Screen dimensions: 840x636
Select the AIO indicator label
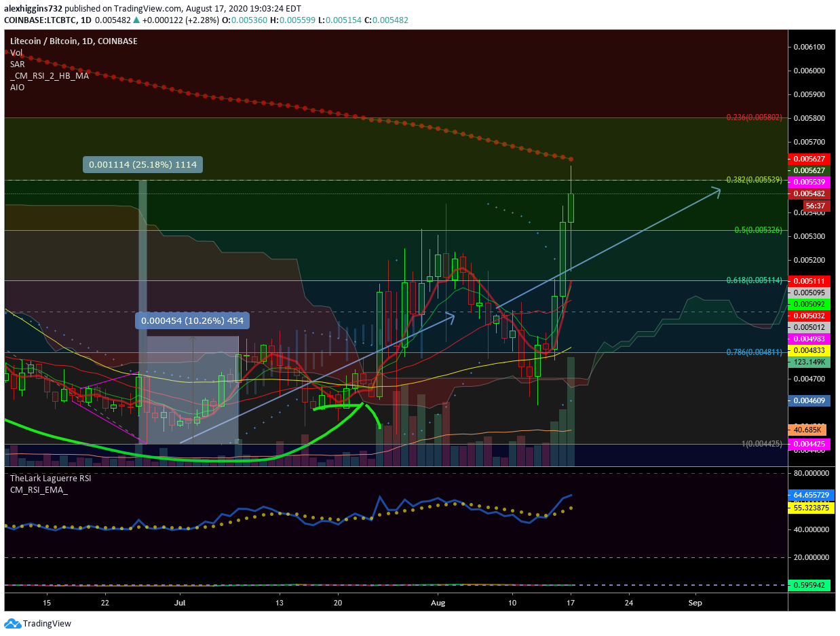pyautogui.click(x=17, y=88)
